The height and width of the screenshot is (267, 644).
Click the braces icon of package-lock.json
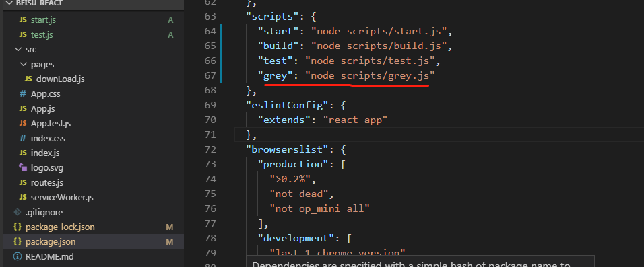(18, 227)
